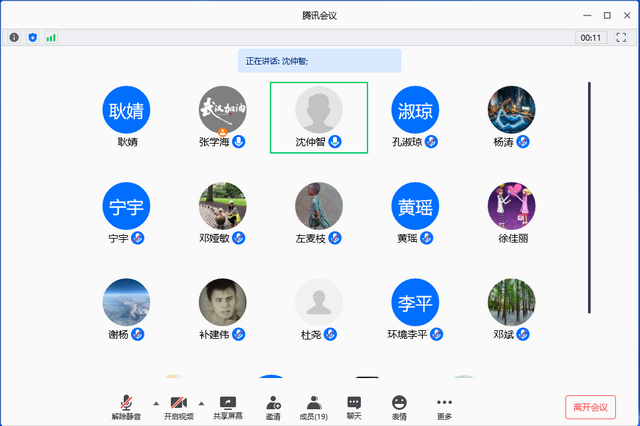
Task: Open the More (更多) menu
Action: coord(444,406)
